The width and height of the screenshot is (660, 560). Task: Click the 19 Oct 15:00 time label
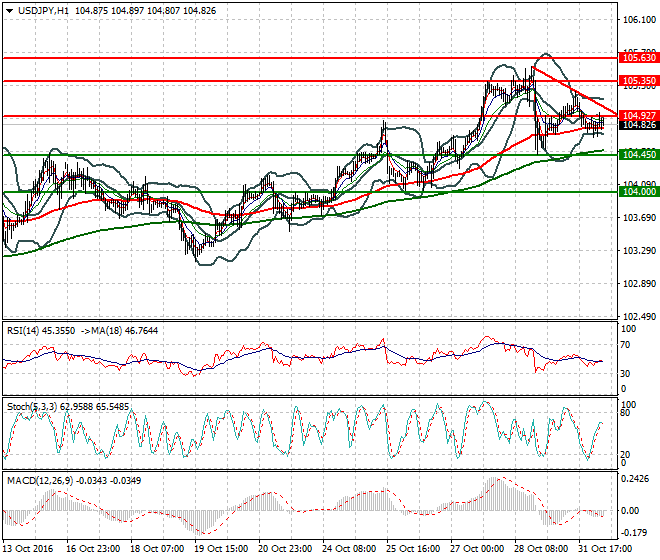221,549
